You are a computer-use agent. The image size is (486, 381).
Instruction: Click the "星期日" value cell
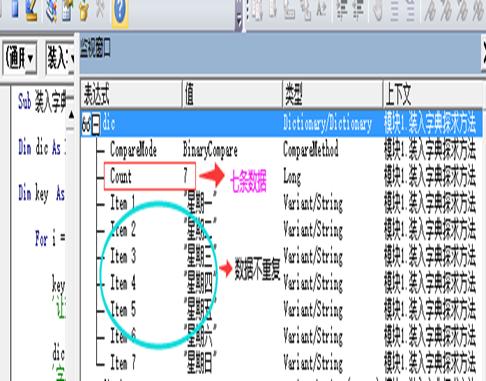pyautogui.click(x=200, y=362)
